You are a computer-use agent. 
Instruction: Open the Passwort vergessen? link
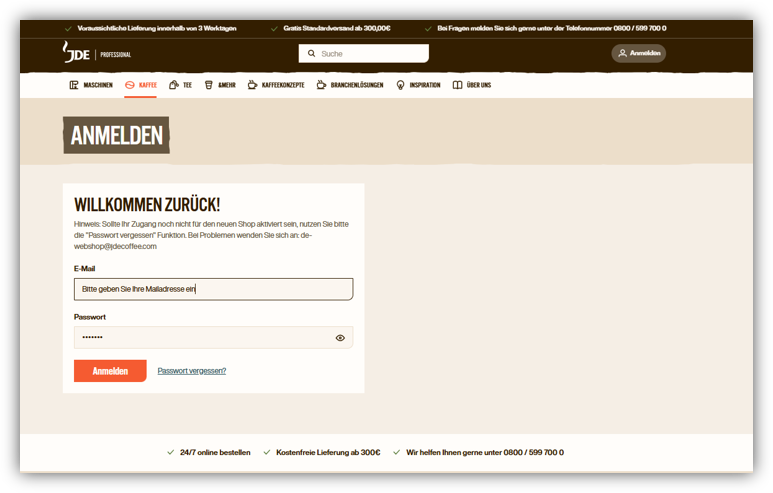(192, 371)
